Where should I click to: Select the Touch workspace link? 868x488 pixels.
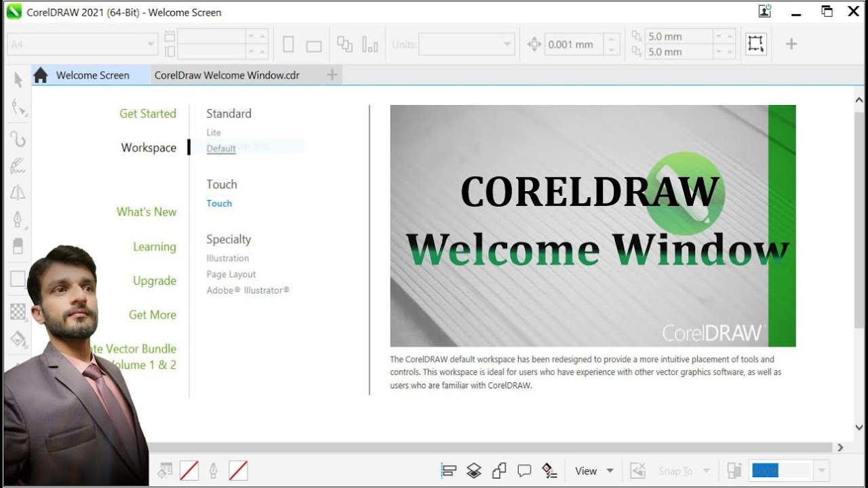coord(219,203)
